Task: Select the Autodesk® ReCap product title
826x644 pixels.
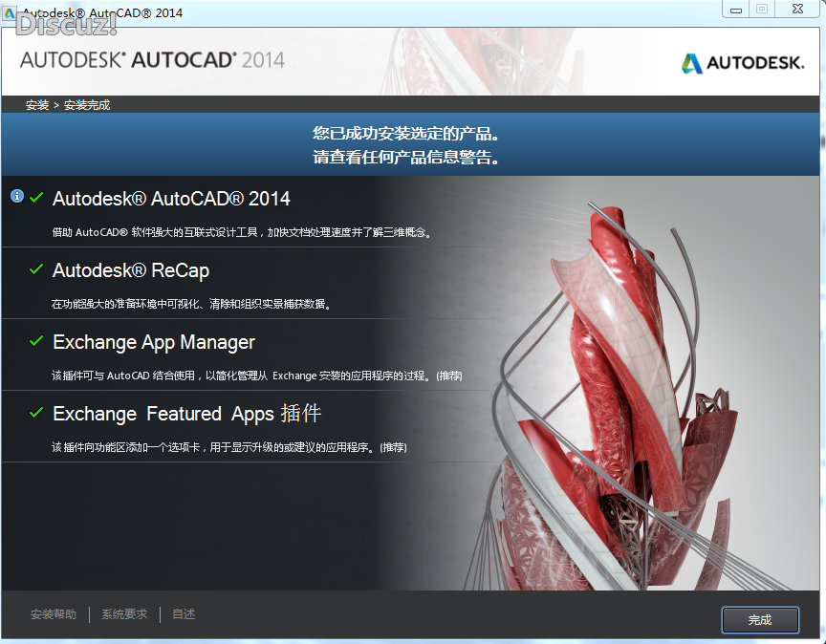Action: click(131, 270)
